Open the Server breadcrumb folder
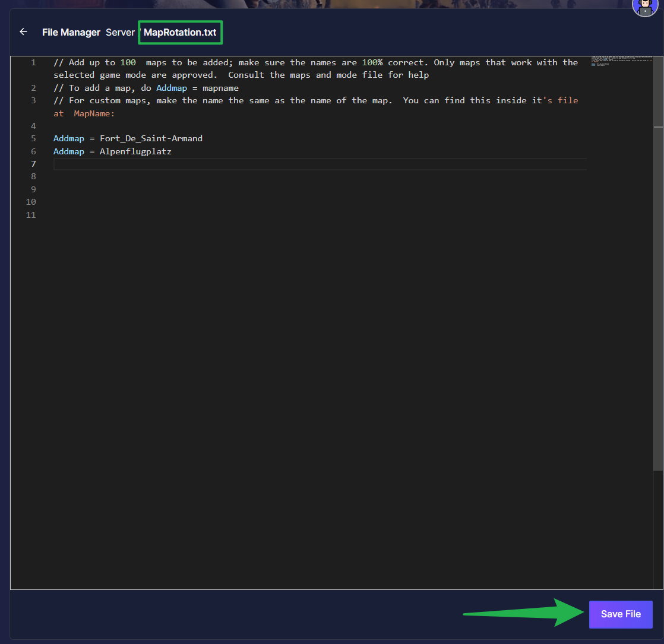 (120, 33)
